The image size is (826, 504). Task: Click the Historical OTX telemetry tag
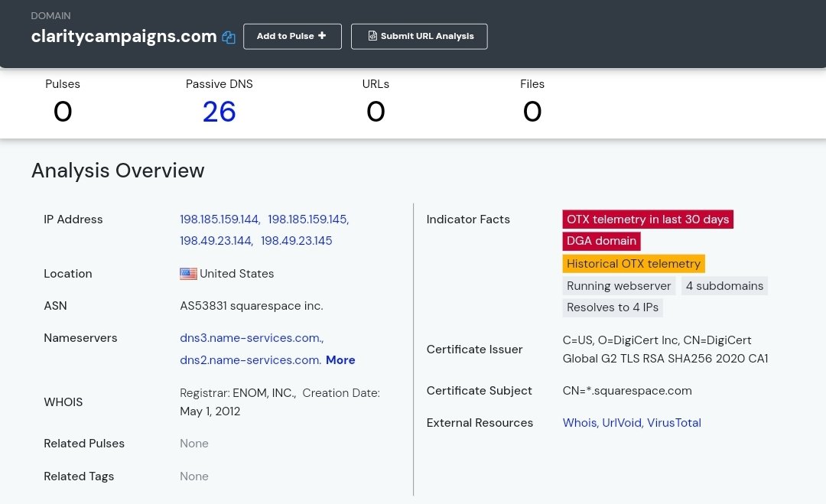coord(633,264)
